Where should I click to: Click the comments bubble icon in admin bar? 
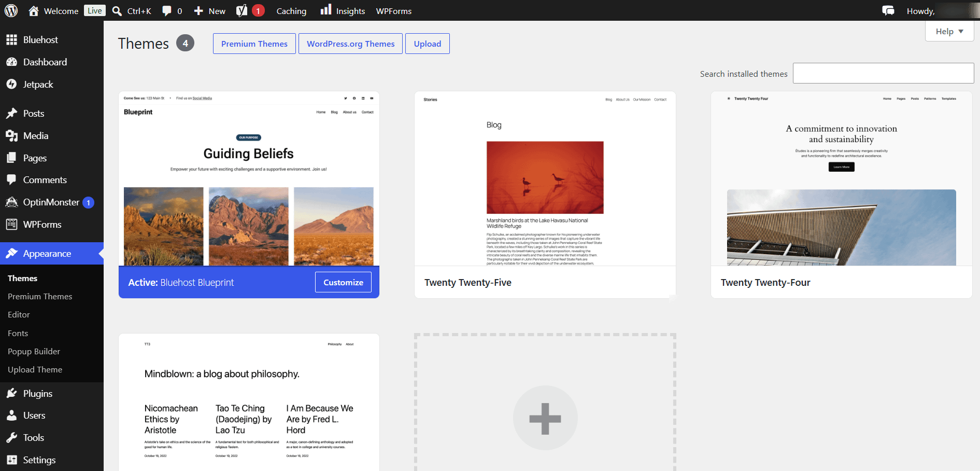166,11
